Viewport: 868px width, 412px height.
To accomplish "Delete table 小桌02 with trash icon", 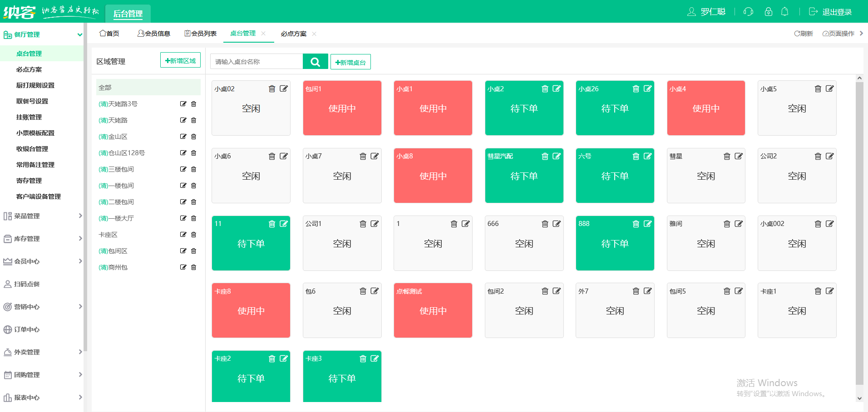I will click(271, 89).
